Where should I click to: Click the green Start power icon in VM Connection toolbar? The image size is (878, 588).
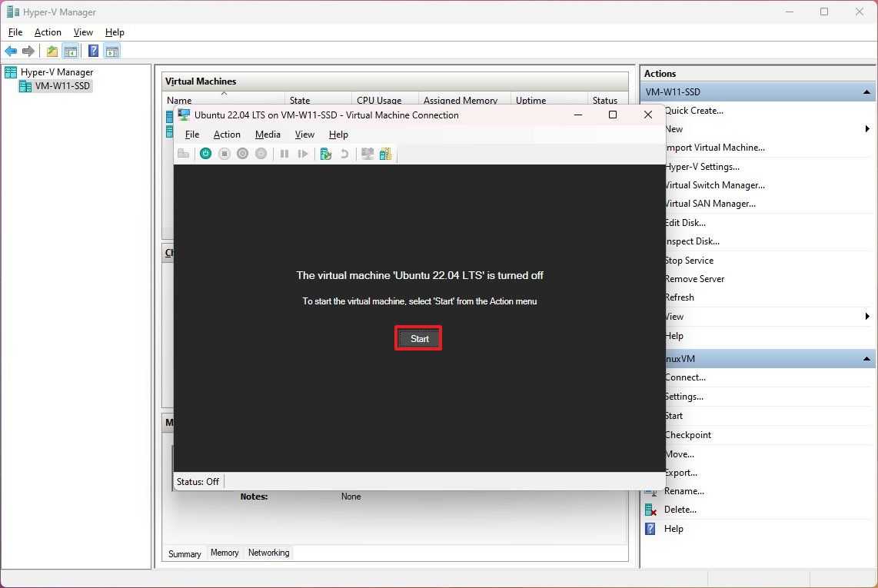[205, 154]
